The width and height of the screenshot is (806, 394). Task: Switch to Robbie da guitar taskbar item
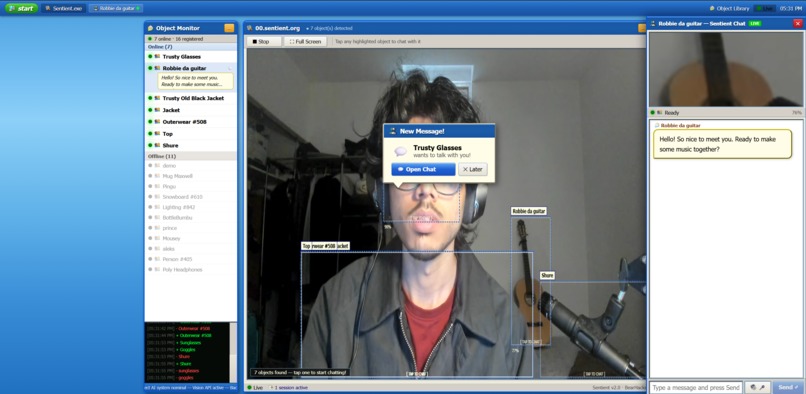(116, 8)
